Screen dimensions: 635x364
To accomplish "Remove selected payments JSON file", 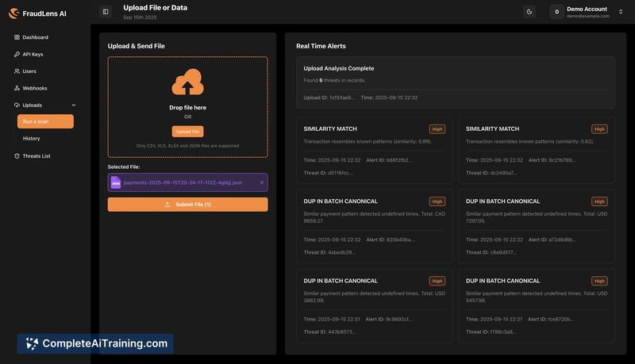I will click(x=262, y=182).
